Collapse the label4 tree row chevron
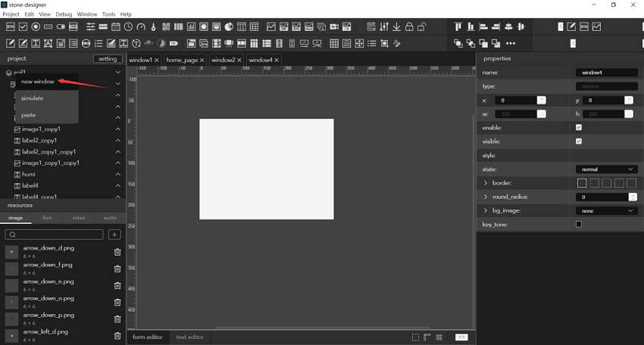This screenshot has height=345, width=644. pos(118,185)
